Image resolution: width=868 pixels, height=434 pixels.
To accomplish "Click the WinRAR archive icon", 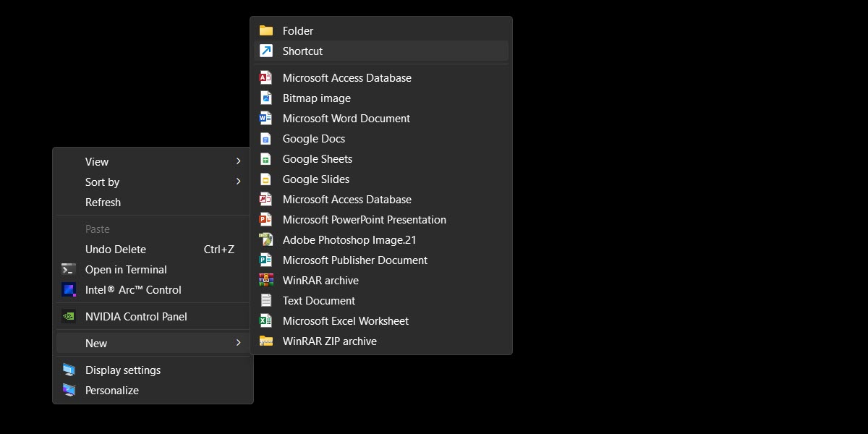I will pyautogui.click(x=265, y=280).
